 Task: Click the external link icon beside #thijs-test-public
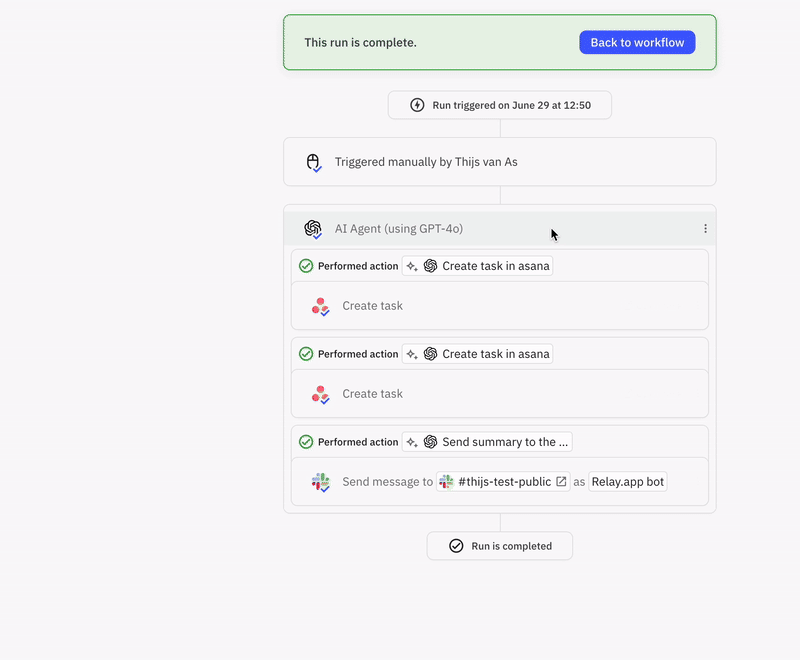(x=560, y=481)
